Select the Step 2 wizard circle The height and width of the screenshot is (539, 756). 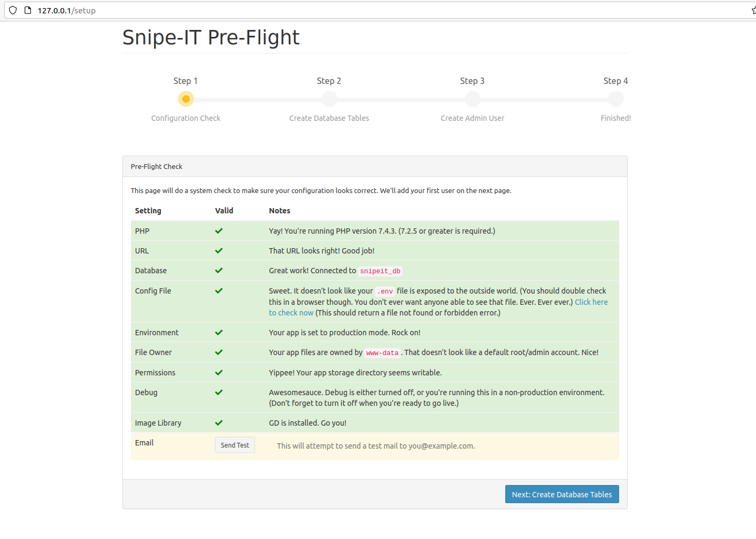coord(329,99)
